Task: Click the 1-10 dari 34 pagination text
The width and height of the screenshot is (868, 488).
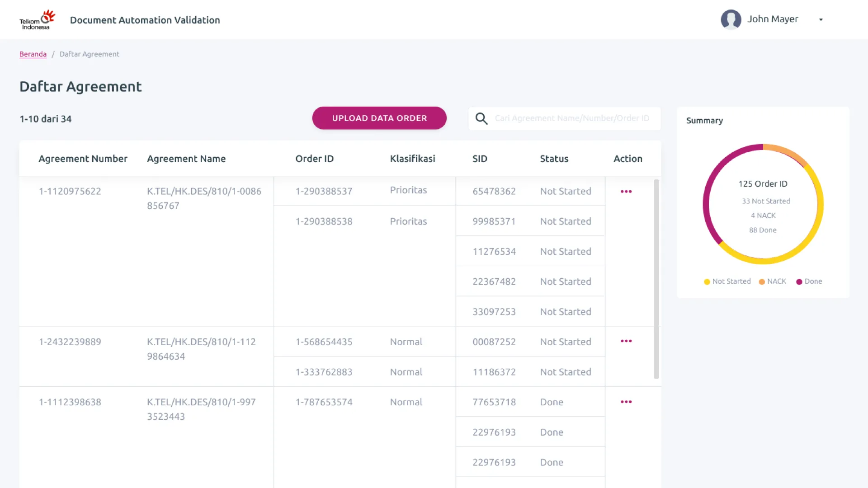Action: (x=46, y=119)
